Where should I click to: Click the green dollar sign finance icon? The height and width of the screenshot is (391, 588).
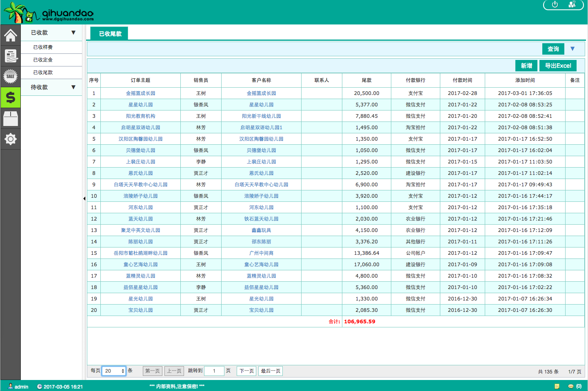point(10,97)
